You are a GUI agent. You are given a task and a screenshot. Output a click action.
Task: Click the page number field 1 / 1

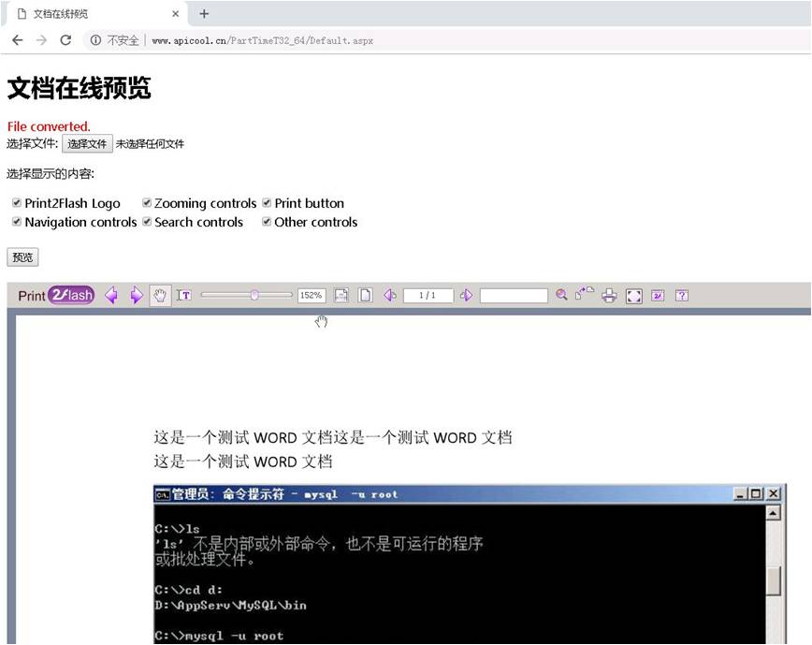(428, 295)
